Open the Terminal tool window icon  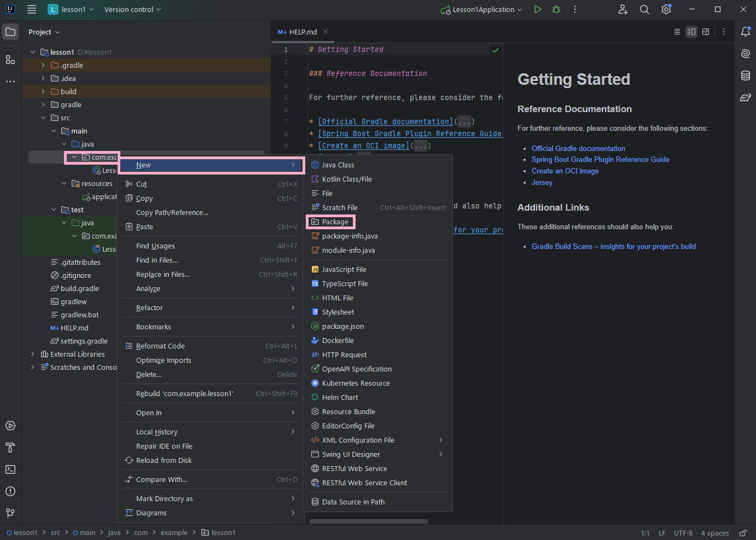click(x=10, y=469)
